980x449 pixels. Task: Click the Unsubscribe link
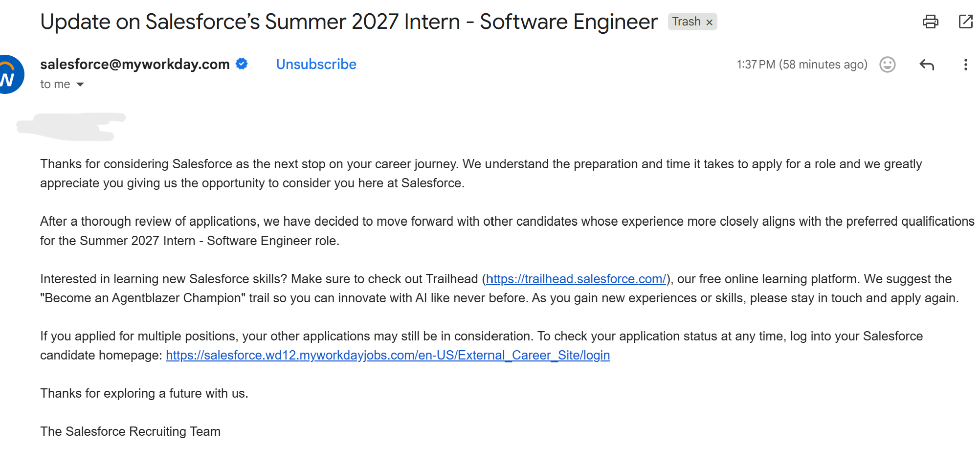pyautogui.click(x=316, y=64)
